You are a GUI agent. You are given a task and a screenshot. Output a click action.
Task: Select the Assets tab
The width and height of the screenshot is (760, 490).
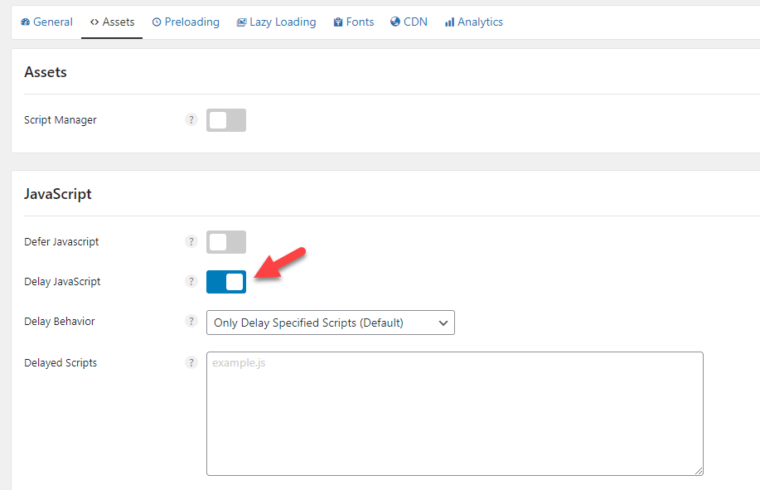point(112,22)
